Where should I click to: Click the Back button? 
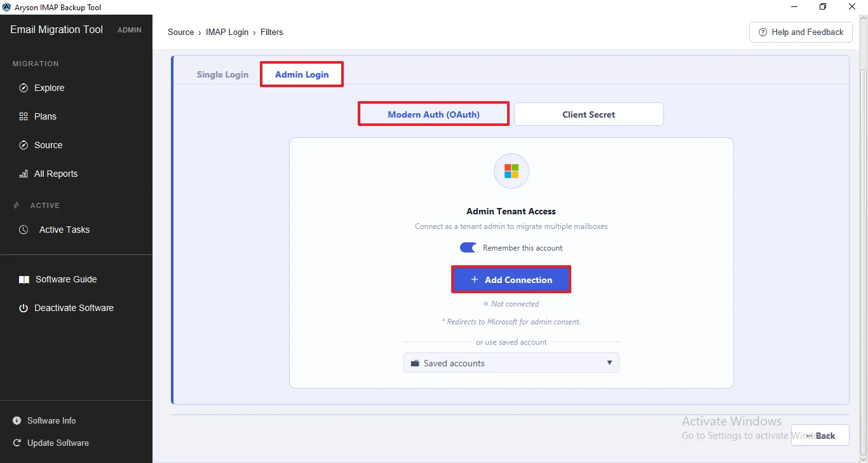pyautogui.click(x=820, y=436)
